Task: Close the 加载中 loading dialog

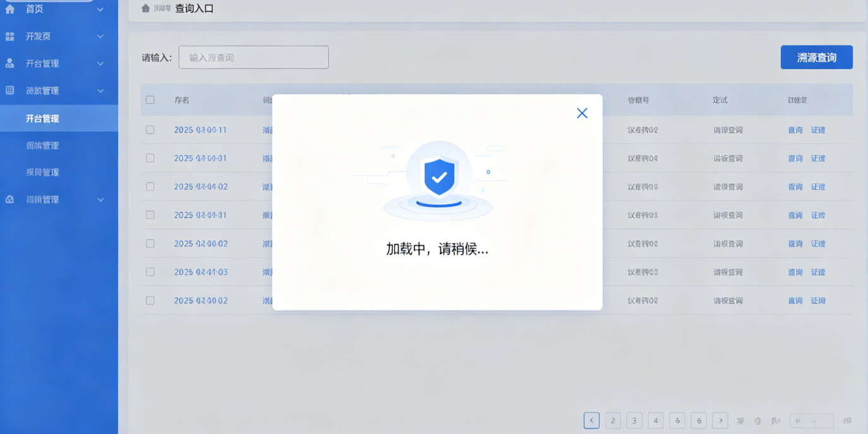Action: tap(582, 112)
